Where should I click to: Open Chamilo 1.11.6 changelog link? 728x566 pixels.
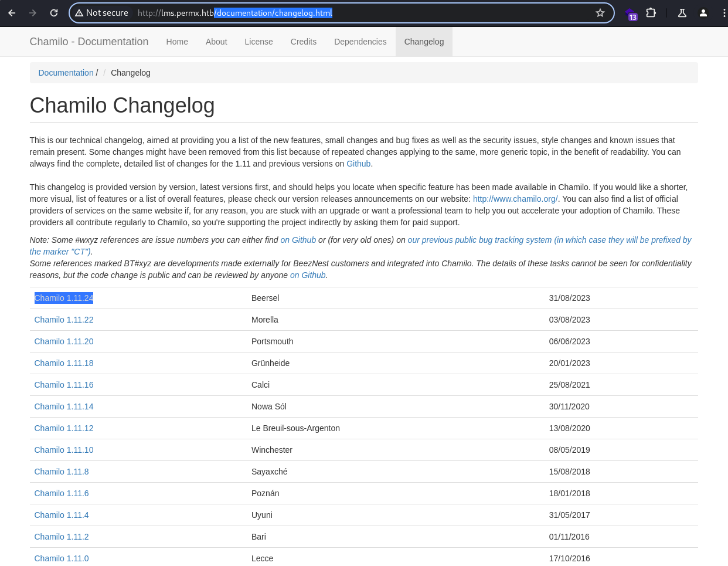pyautogui.click(x=62, y=493)
